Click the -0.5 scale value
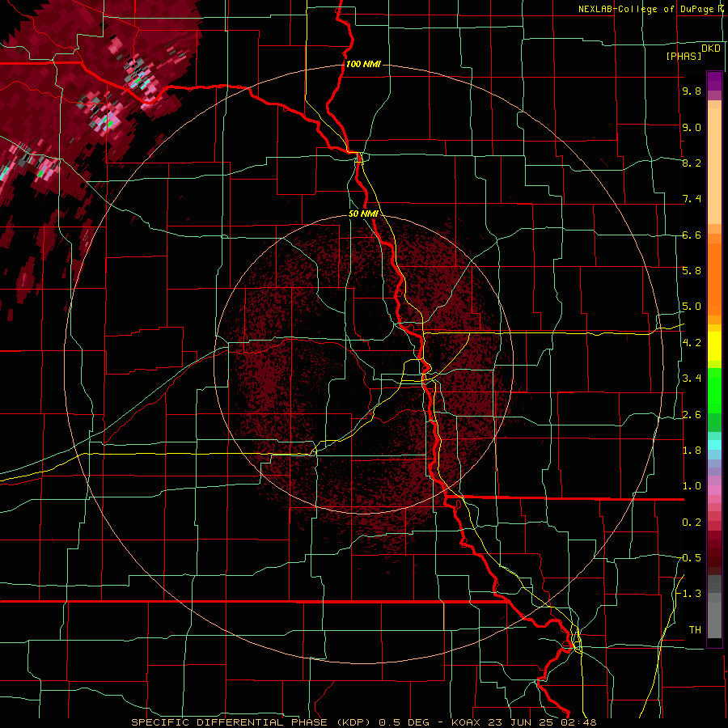Viewport: 728px width, 728px height. tap(689, 557)
